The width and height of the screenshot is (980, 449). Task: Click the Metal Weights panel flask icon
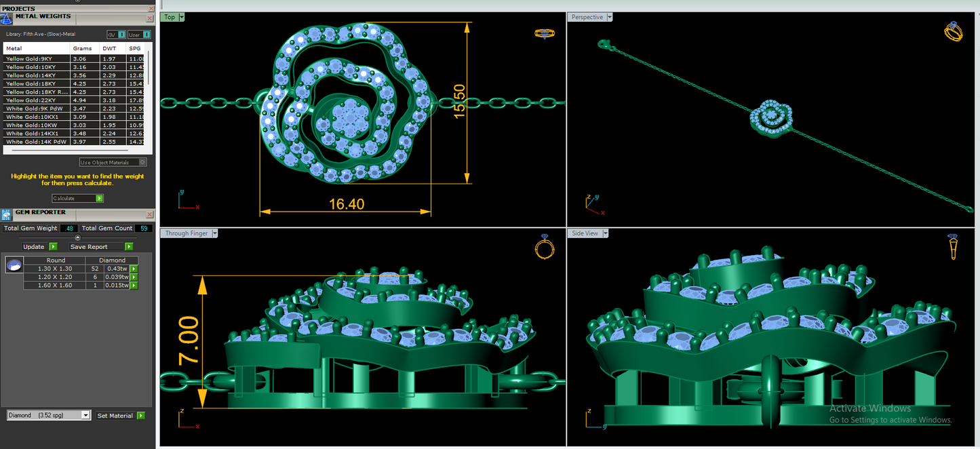6,19
